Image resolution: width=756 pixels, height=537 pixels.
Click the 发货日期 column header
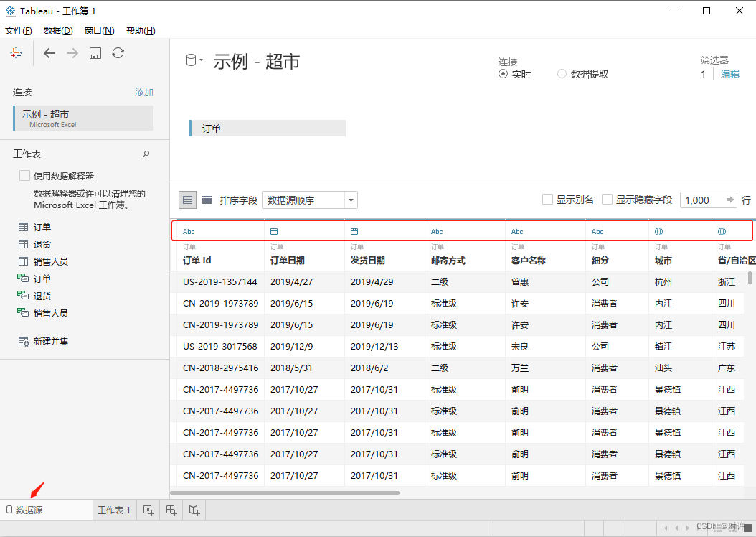pyautogui.click(x=368, y=261)
